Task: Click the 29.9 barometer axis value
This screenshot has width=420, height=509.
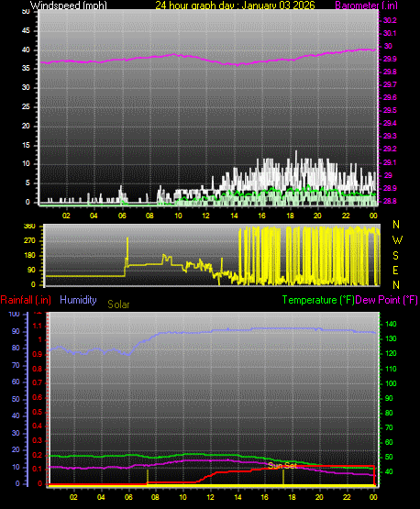Action: pyautogui.click(x=390, y=59)
